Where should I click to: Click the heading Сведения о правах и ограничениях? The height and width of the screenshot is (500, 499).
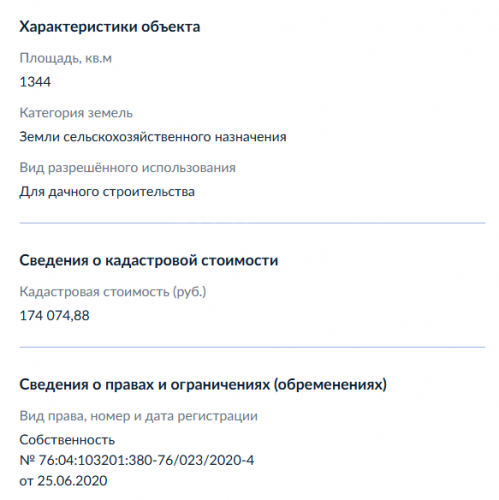click(203, 385)
